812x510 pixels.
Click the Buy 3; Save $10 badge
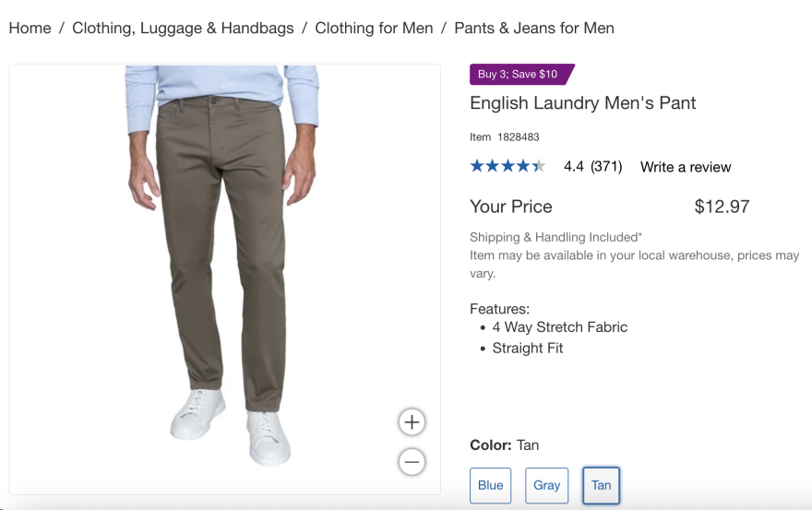pos(519,74)
